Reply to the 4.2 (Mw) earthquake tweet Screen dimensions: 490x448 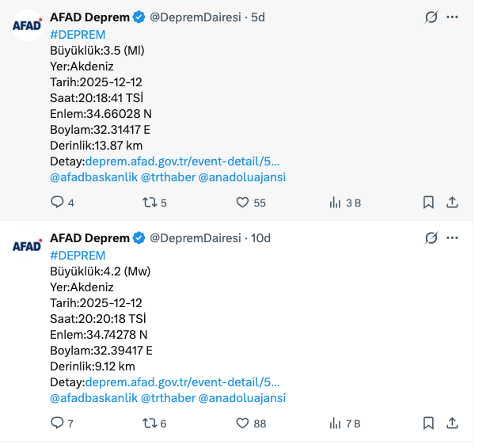pyautogui.click(x=57, y=423)
